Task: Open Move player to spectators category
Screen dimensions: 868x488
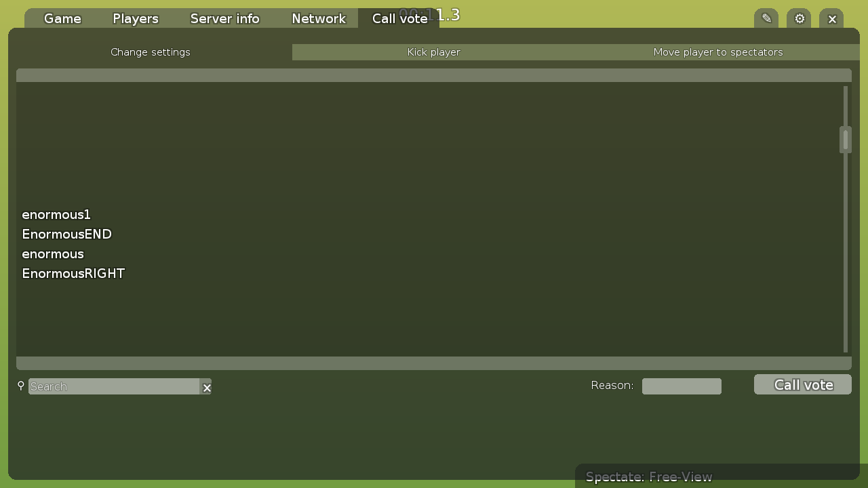Action: pos(718,52)
